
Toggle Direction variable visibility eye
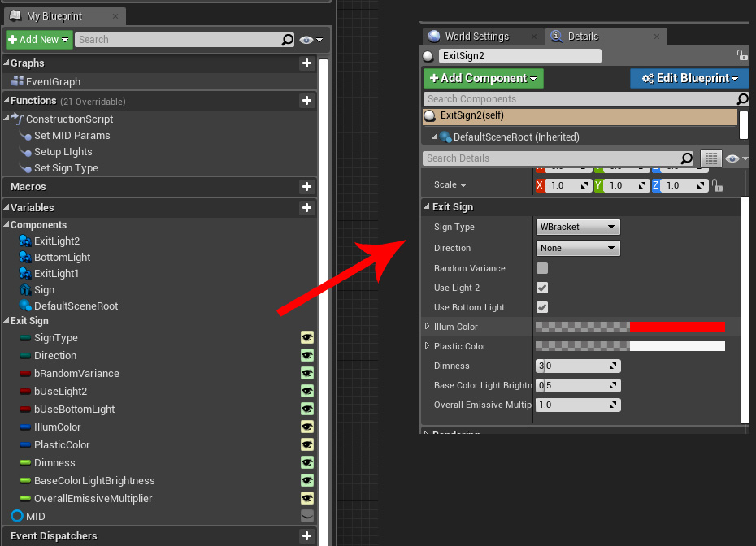[x=307, y=355]
